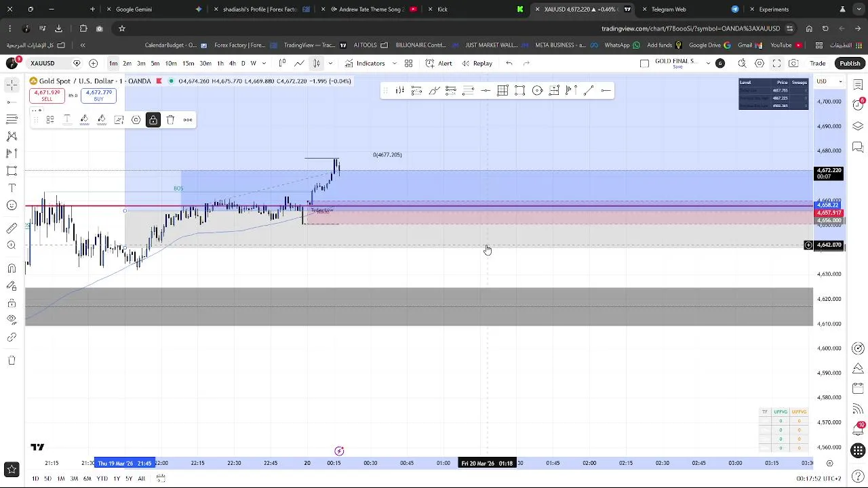Select the 5m timeframe

[x=155, y=63]
